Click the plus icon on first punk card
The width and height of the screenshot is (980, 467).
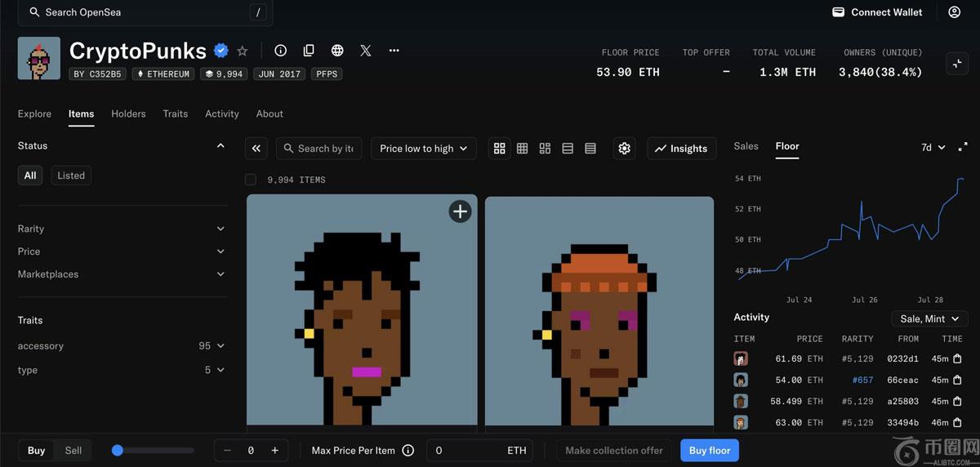(460, 211)
